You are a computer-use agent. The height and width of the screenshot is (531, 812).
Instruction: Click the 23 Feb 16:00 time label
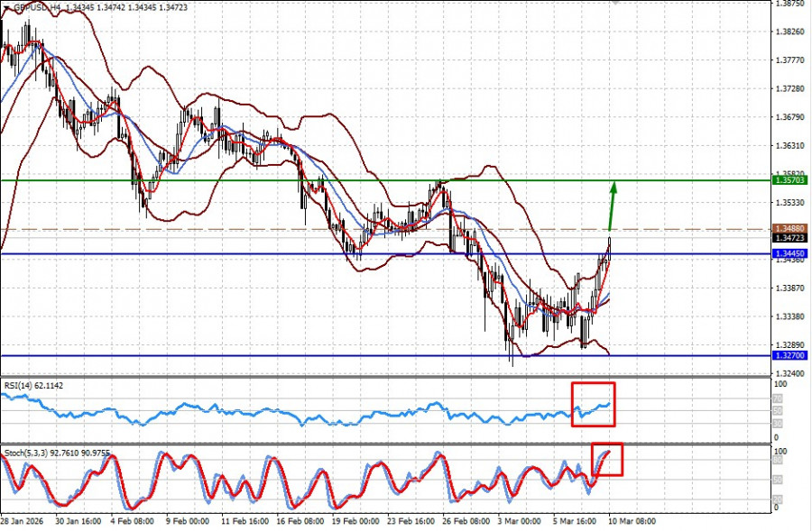point(411,521)
